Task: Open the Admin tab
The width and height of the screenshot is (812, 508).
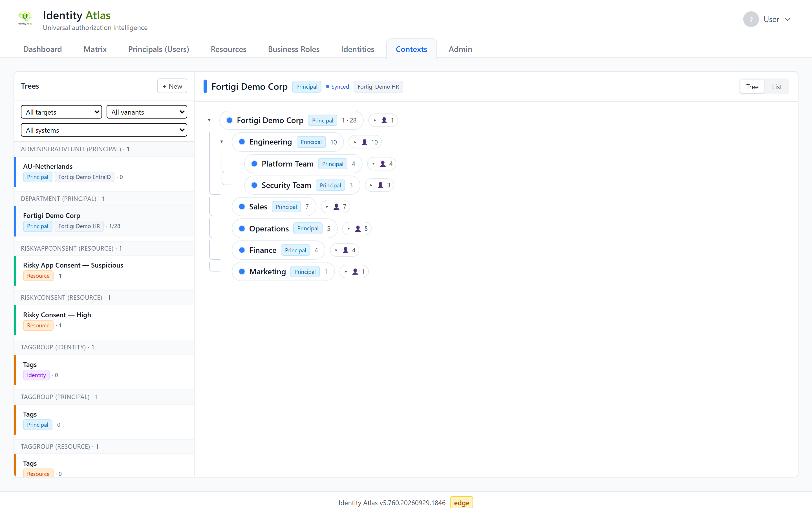Action: pyautogui.click(x=460, y=49)
